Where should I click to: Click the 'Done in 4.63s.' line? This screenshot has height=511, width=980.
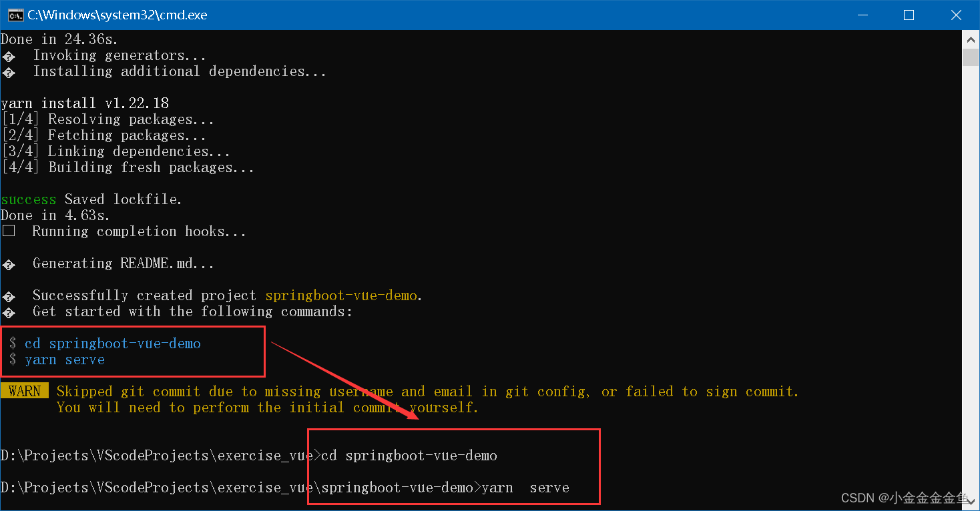tap(55, 215)
